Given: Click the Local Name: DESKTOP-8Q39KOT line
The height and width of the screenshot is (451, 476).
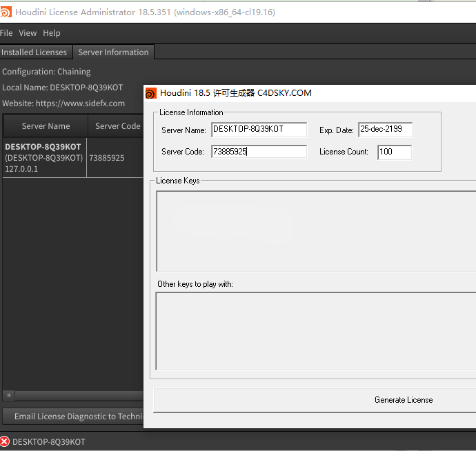Looking at the screenshot, I should (63, 88).
